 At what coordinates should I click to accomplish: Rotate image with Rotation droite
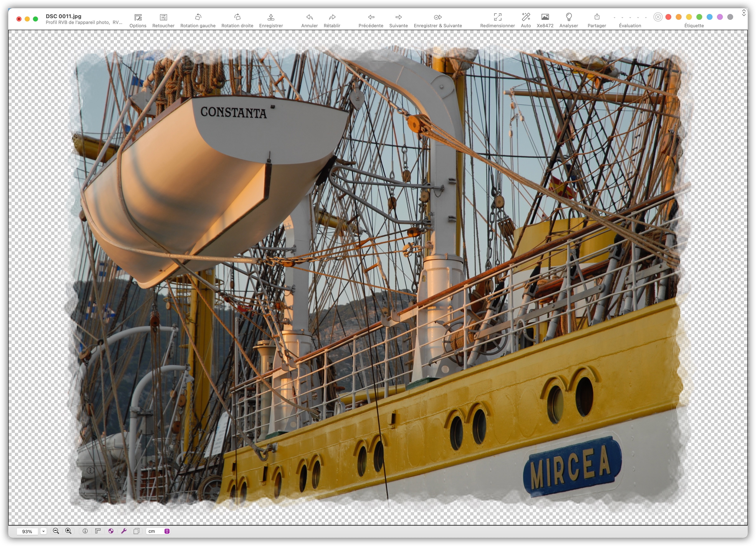[237, 17]
